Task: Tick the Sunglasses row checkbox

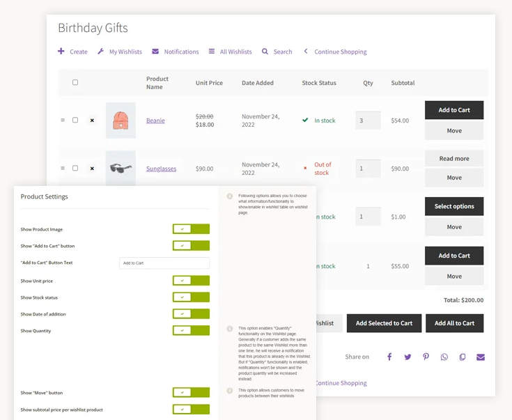Action: 75,168
